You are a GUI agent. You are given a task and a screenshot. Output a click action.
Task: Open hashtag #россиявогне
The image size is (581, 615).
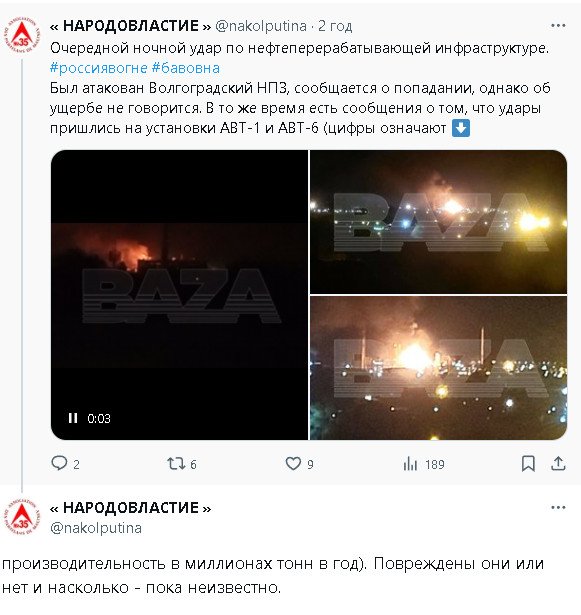pos(98,68)
